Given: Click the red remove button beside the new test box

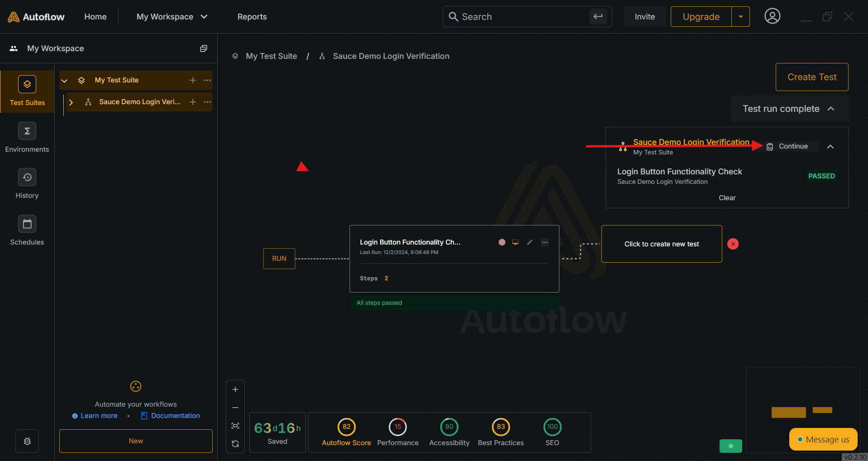Looking at the screenshot, I should pos(733,244).
